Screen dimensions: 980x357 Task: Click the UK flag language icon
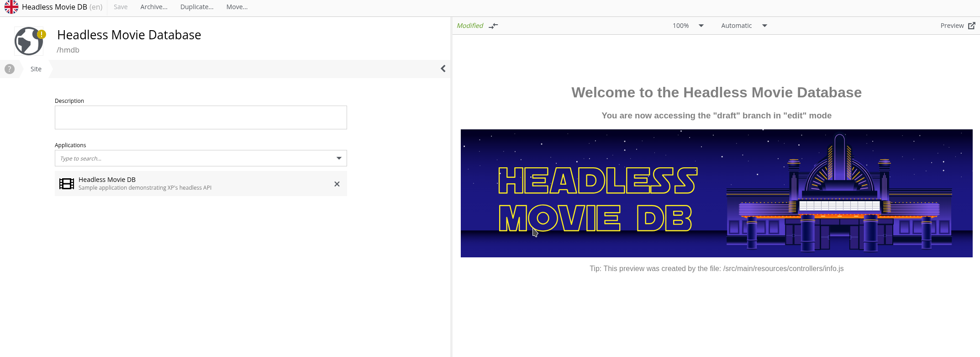[x=11, y=7]
